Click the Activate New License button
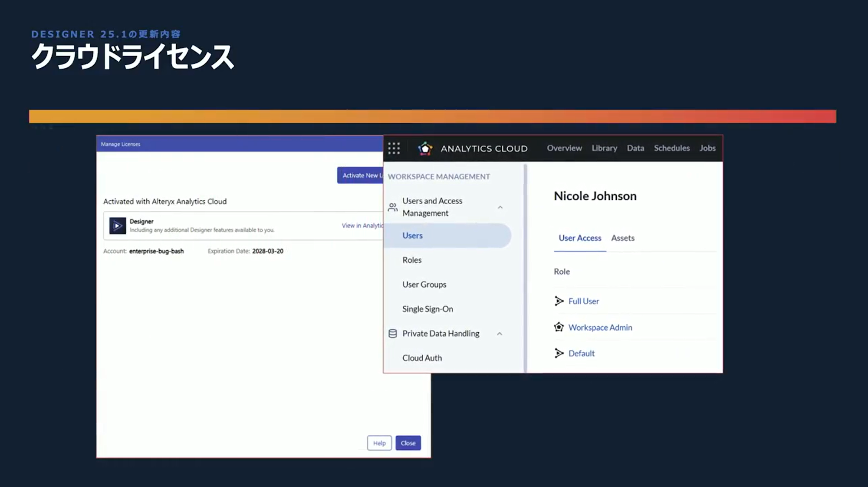 pyautogui.click(x=360, y=176)
